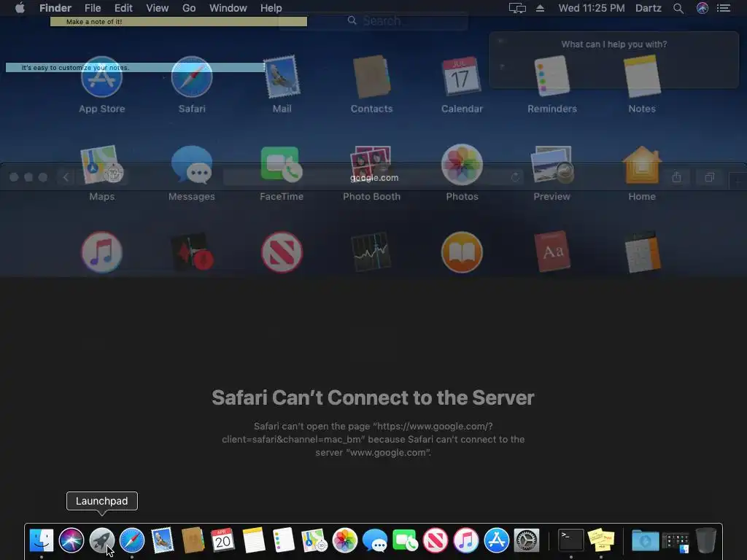Open Reminders from Launchpad grid
Image resolution: width=747 pixels, height=560 pixels.
[x=551, y=76]
